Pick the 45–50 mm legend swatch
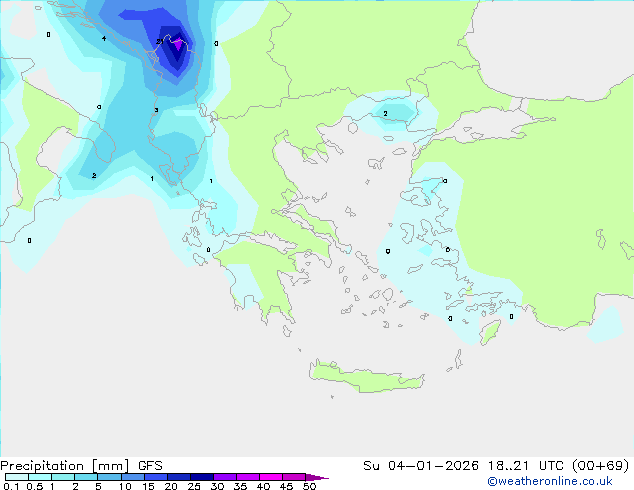 pyautogui.click(x=294, y=477)
